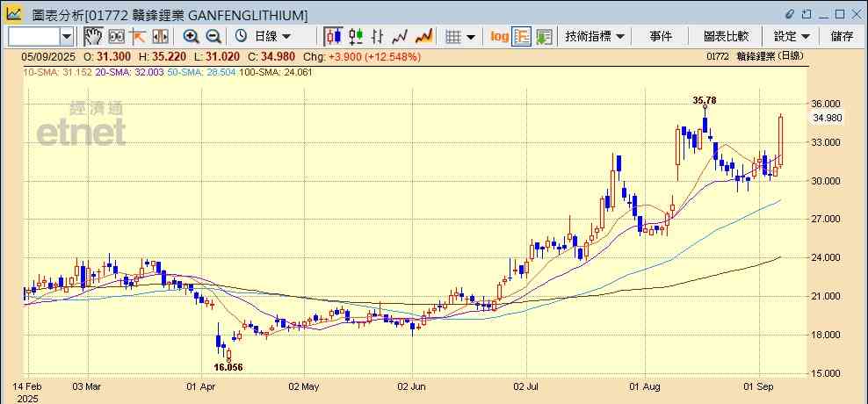Click the 02 Jun date axis label

pos(412,386)
